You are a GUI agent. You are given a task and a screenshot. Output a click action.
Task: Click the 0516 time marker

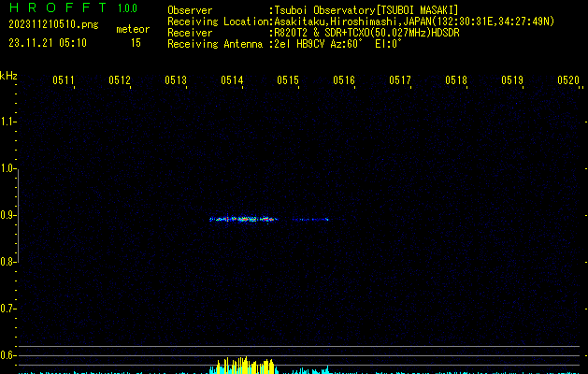click(344, 81)
